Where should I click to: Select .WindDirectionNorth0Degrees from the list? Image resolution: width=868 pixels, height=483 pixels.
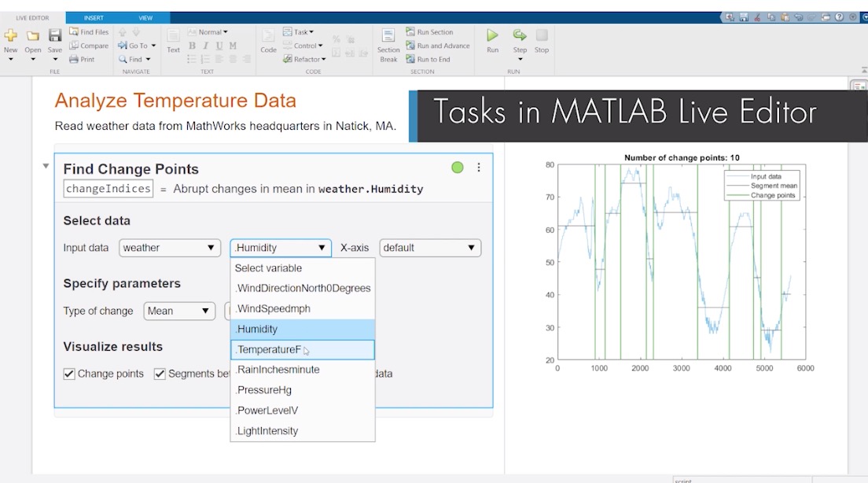[x=303, y=288]
